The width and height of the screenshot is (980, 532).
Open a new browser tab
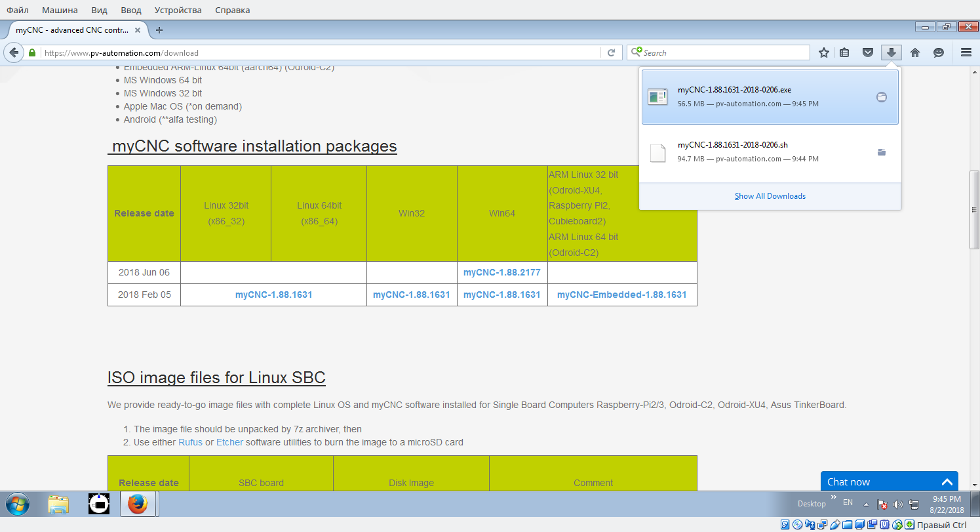(x=159, y=30)
